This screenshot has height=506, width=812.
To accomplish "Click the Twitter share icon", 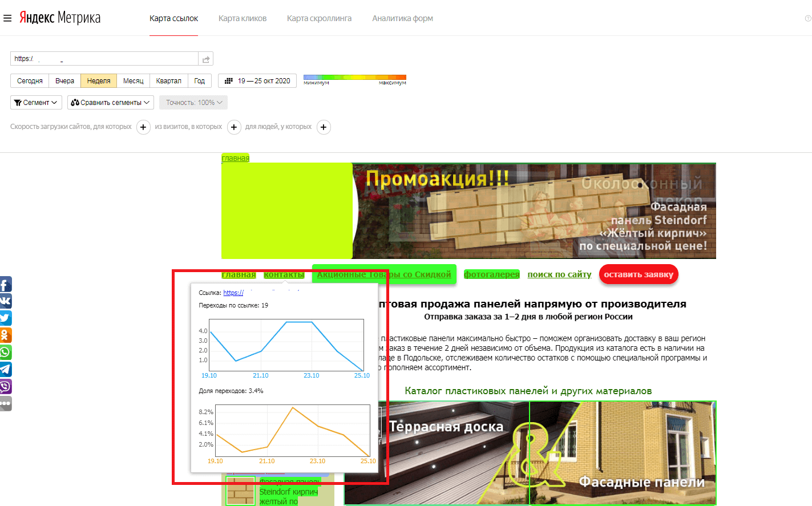I will pos(6,318).
